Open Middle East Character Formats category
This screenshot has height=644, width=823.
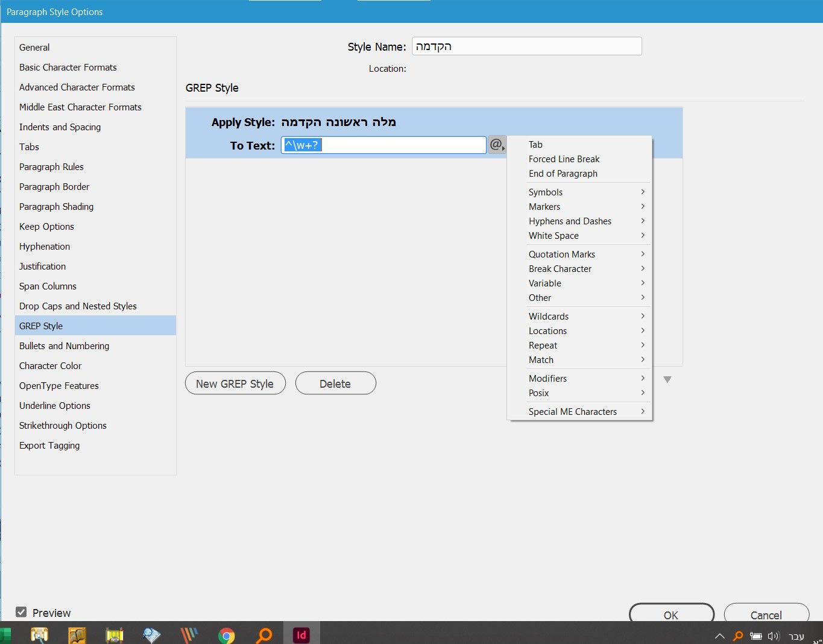[x=95, y=107]
